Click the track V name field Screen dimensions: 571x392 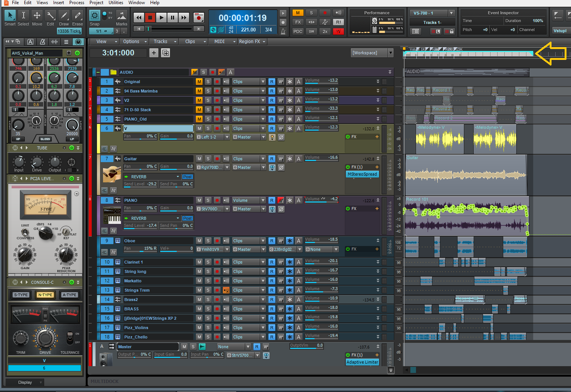pyautogui.click(x=158, y=128)
